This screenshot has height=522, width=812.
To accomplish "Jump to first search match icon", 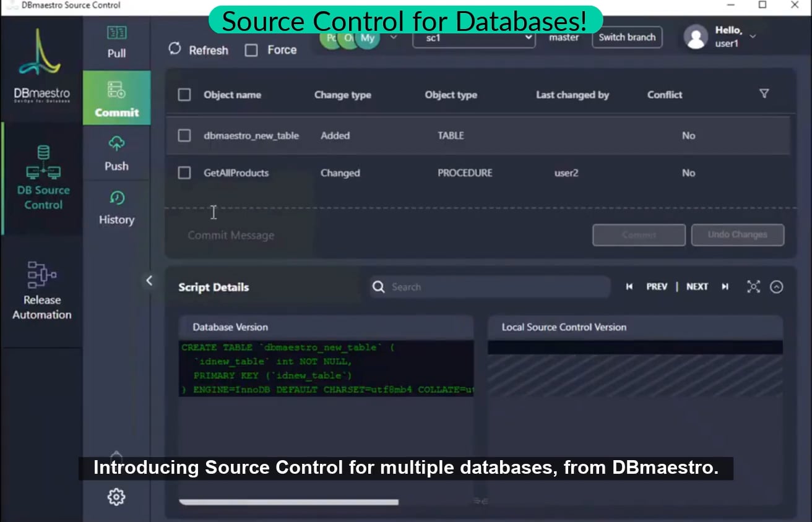I will [x=629, y=287].
